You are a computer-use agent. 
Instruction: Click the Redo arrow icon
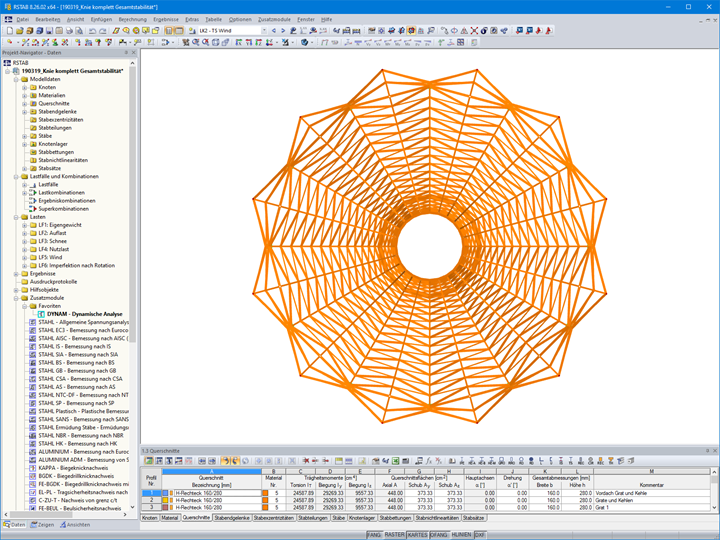coord(102,31)
